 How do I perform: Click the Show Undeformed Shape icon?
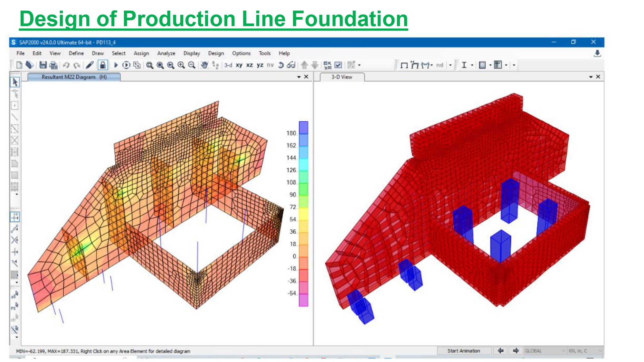click(404, 65)
